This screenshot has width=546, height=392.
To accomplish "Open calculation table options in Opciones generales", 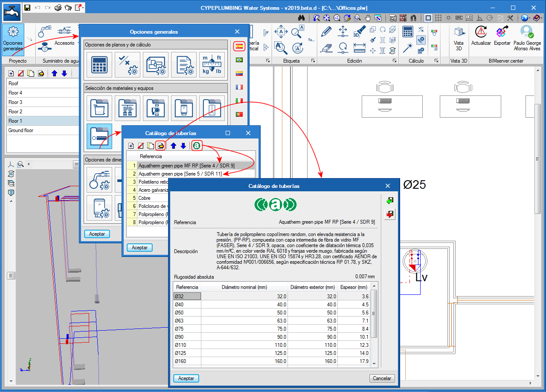I will [x=99, y=65].
